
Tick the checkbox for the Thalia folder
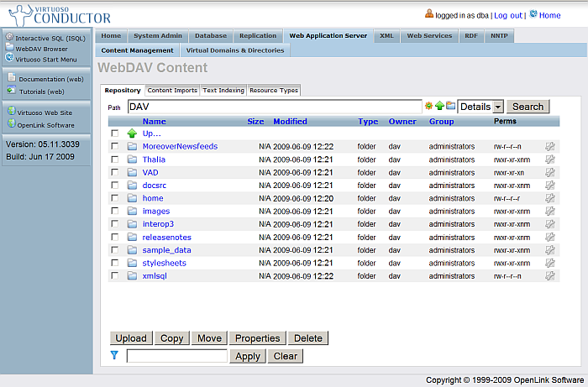tap(114, 160)
